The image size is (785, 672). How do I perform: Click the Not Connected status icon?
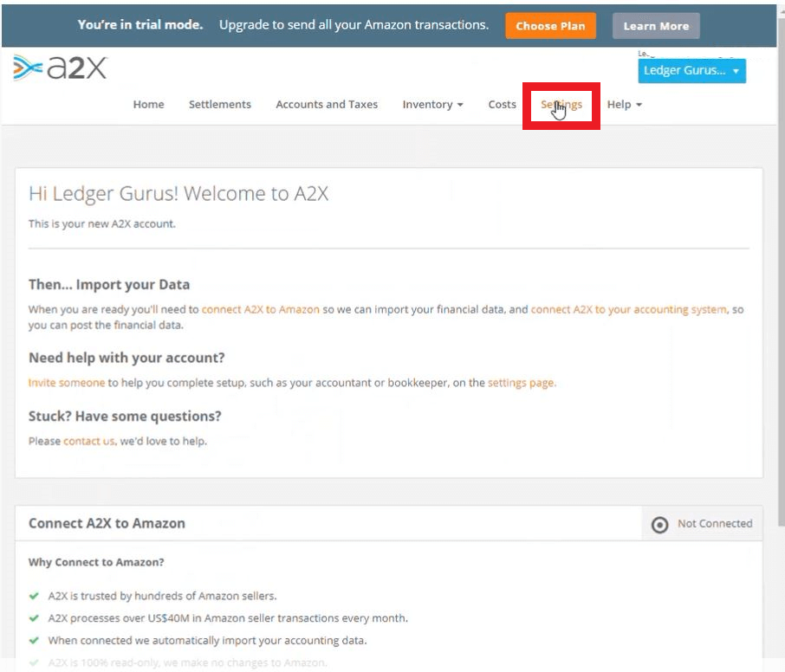point(659,525)
